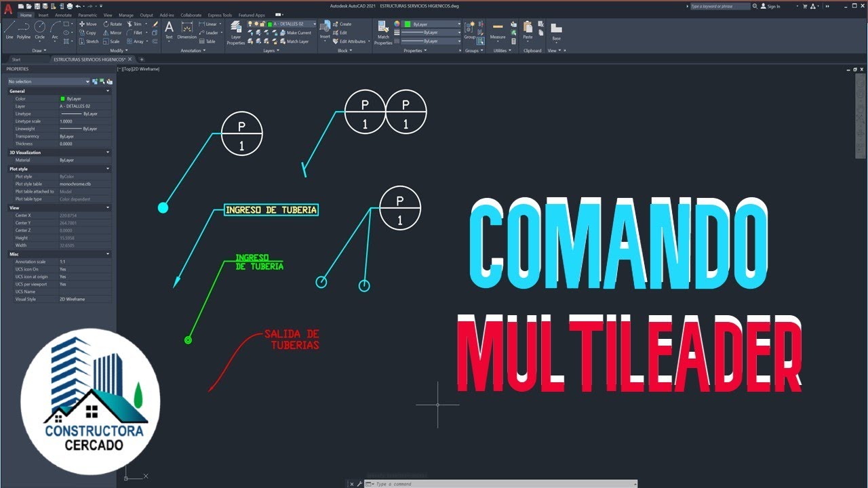Click the Move tool in Modify panel
This screenshot has width=868, height=488.
[x=88, y=24]
